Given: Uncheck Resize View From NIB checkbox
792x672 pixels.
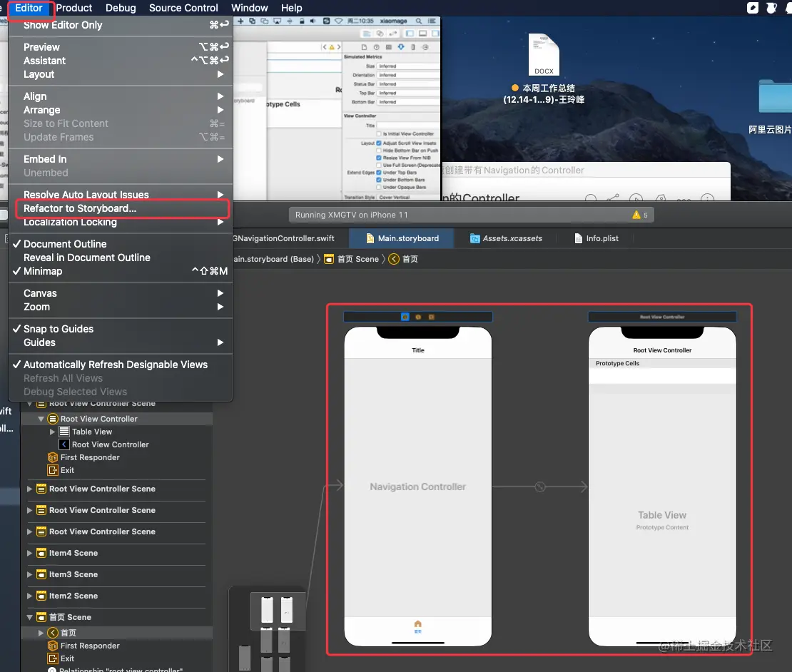Looking at the screenshot, I should coord(379,158).
